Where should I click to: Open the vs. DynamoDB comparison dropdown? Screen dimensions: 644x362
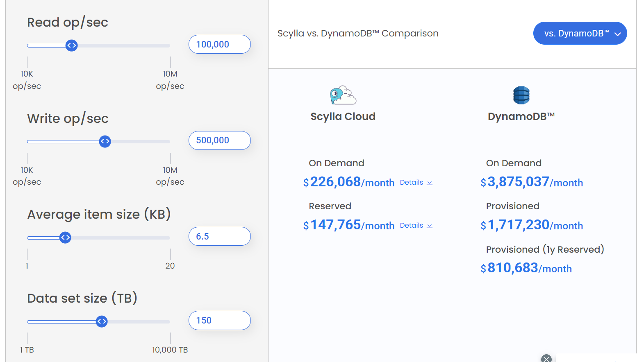pos(580,33)
